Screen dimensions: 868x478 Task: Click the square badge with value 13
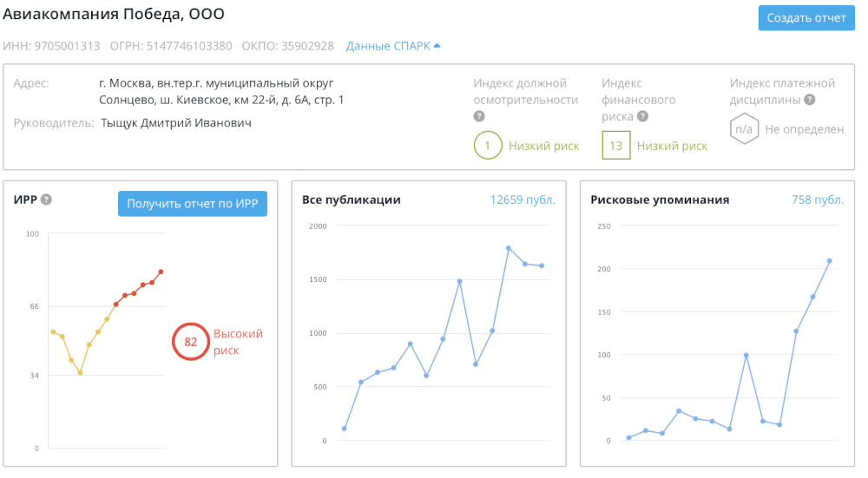(x=616, y=146)
